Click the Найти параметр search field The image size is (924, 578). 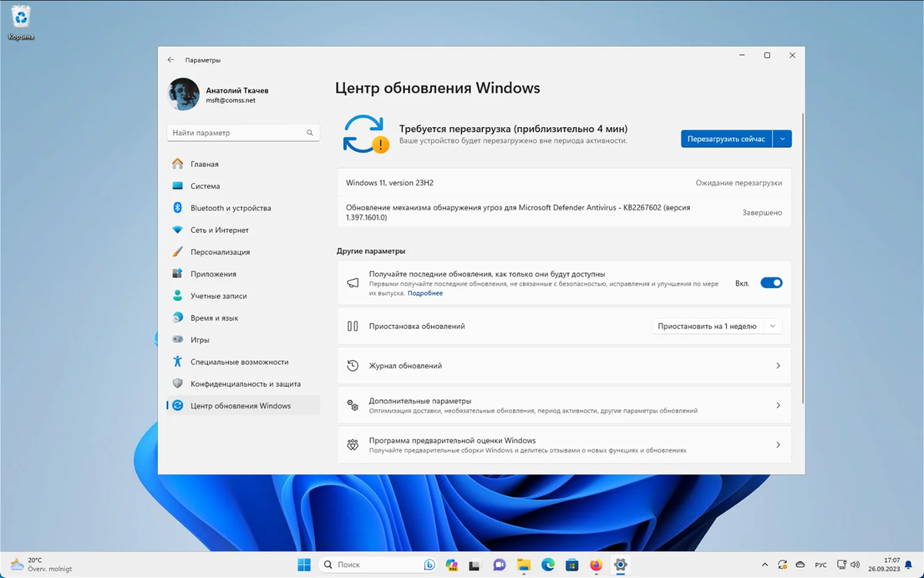[x=243, y=133]
